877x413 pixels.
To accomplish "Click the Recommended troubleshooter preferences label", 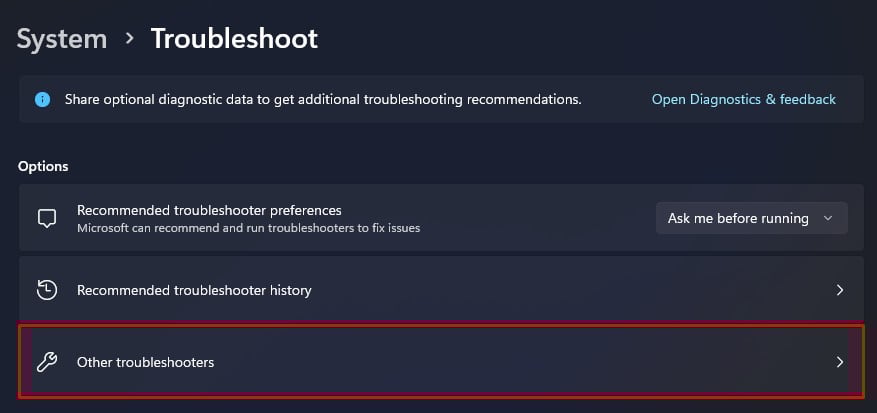I will click(209, 210).
